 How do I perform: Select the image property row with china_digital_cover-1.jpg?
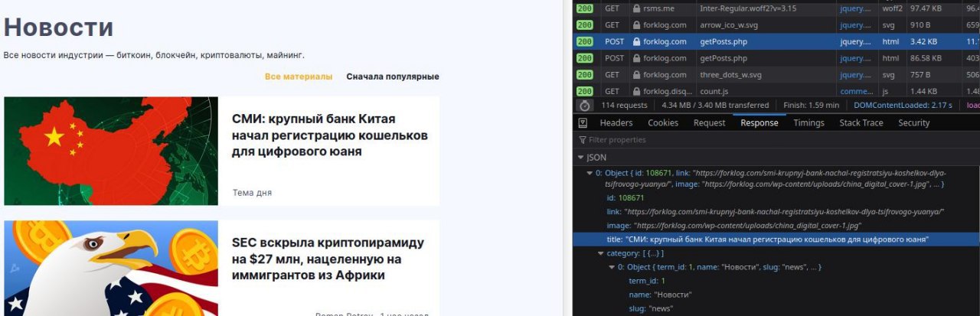pyautogui.click(x=776, y=226)
